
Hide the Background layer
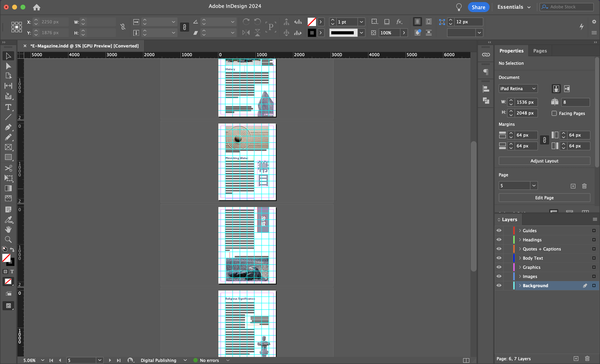499,285
